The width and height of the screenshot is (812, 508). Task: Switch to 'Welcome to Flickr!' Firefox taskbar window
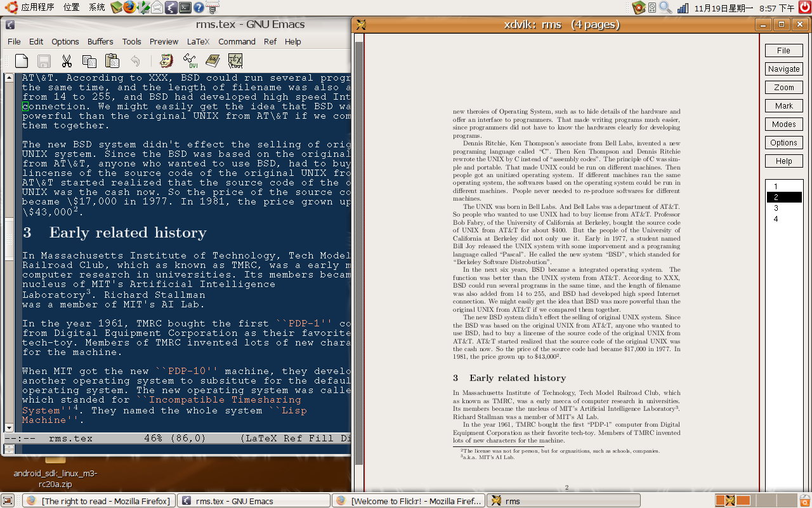click(x=408, y=501)
